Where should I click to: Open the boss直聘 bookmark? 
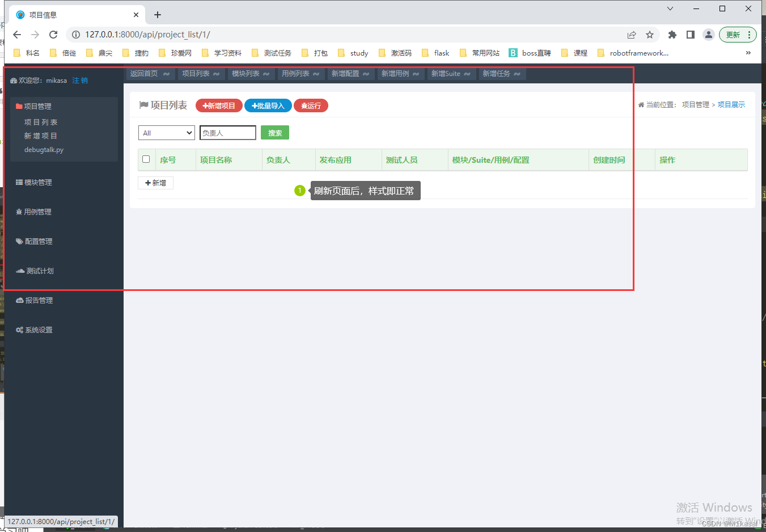pyautogui.click(x=530, y=53)
